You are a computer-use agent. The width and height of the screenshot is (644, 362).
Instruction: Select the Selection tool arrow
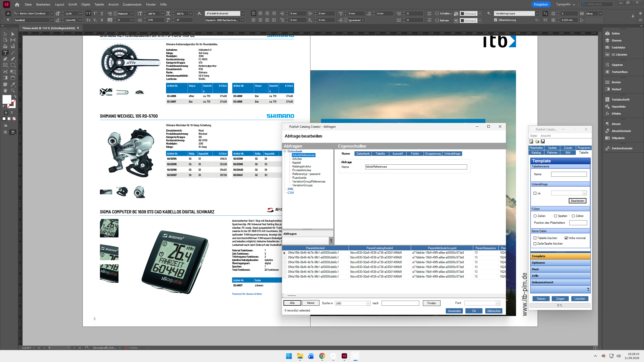(x=5, y=34)
